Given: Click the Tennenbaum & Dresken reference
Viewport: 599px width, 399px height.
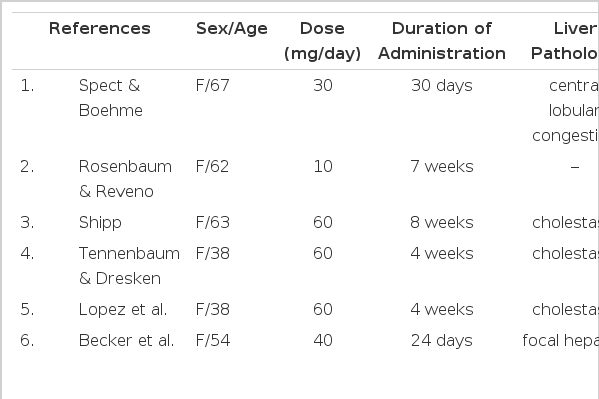Looking at the screenshot, I should pyautogui.click(x=129, y=266).
